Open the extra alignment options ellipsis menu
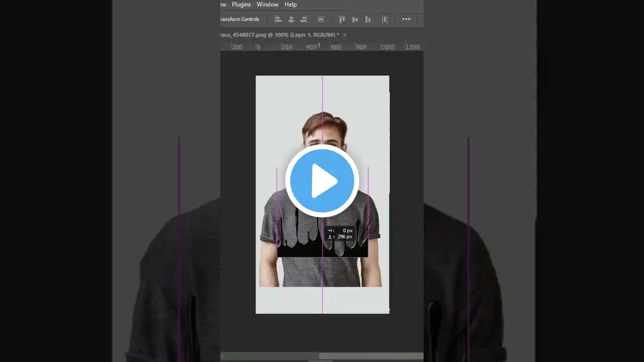The image size is (644, 362). 406,19
